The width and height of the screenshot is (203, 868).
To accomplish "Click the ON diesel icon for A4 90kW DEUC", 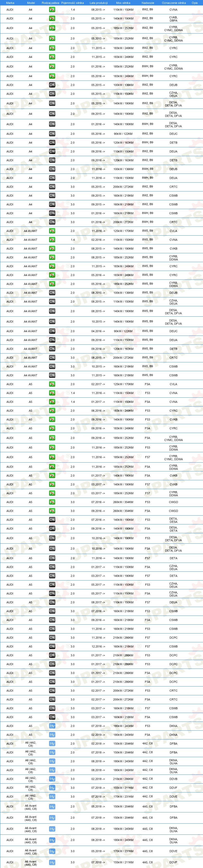I will [52, 134].
